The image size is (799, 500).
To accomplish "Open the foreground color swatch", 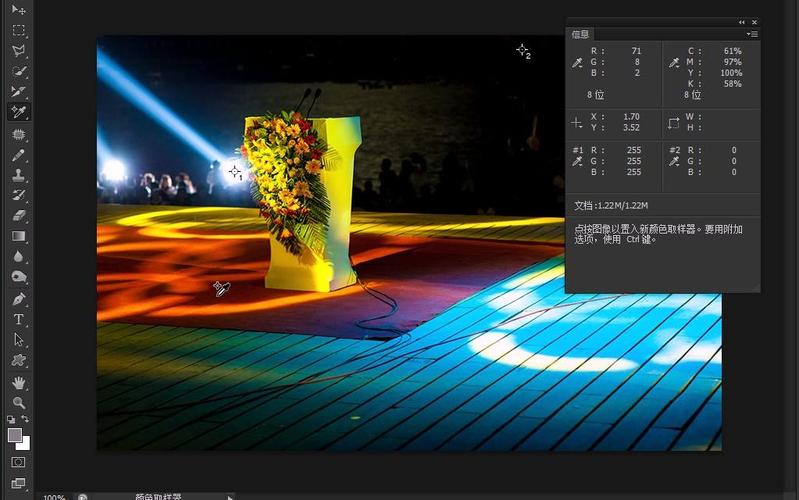I will [14, 435].
